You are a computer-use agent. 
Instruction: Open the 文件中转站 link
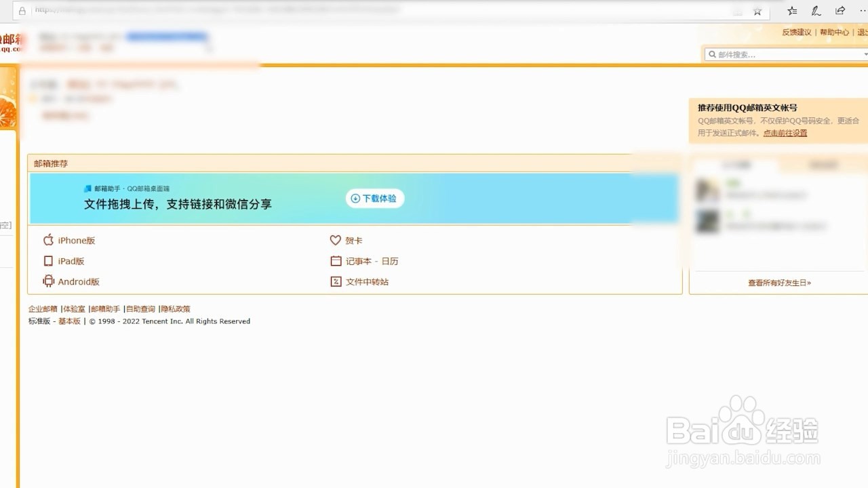click(x=367, y=282)
